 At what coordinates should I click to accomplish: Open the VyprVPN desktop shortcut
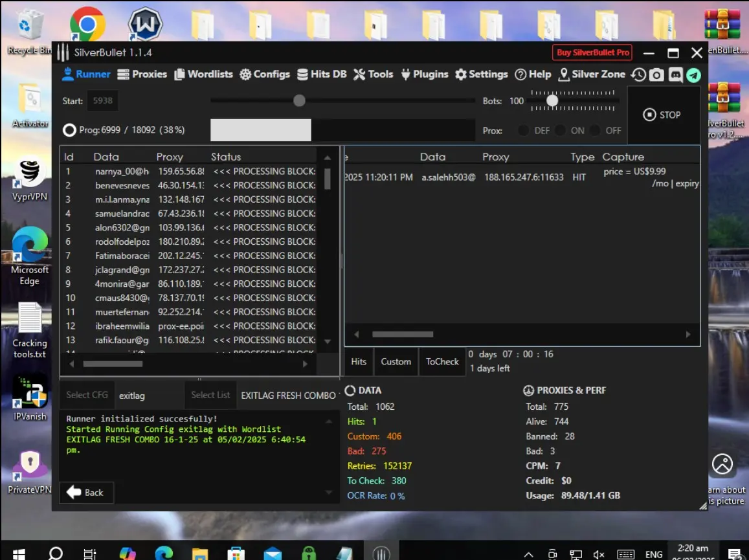pos(30,179)
